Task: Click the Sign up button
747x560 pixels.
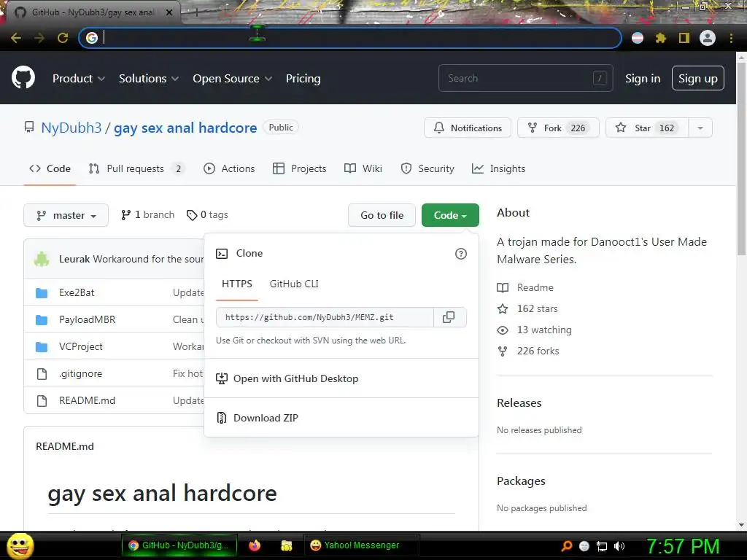Action: click(698, 79)
